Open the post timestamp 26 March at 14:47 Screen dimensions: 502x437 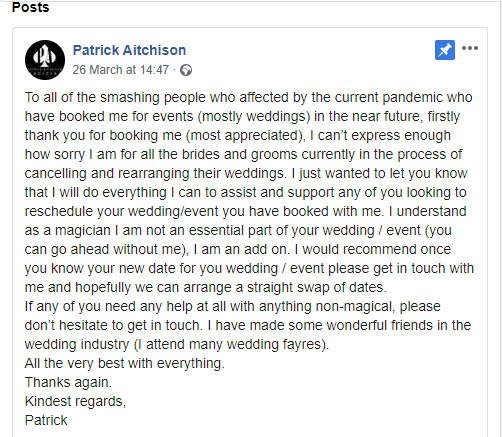pos(121,70)
